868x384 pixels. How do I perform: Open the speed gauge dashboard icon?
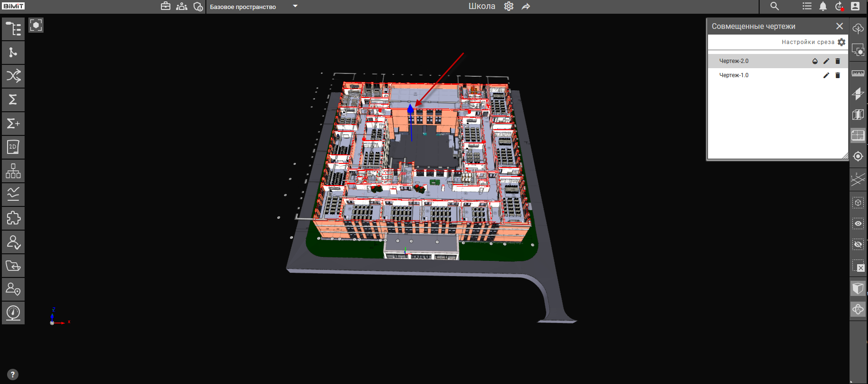click(13, 313)
